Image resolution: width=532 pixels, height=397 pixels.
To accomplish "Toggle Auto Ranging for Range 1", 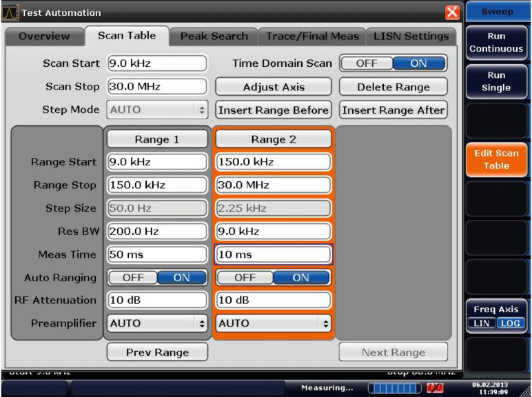I will [x=157, y=278].
